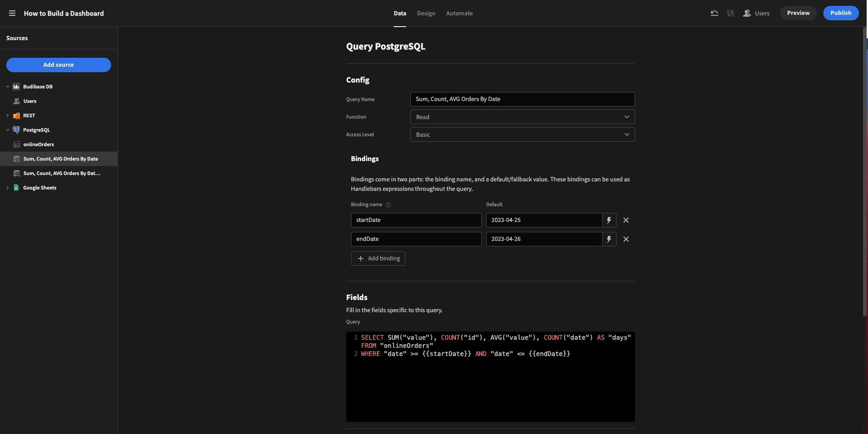Image resolution: width=868 pixels, height=434 pixels.
Task: Click the Add binding button
Action: pyautogui.click(x=378, y=259)
